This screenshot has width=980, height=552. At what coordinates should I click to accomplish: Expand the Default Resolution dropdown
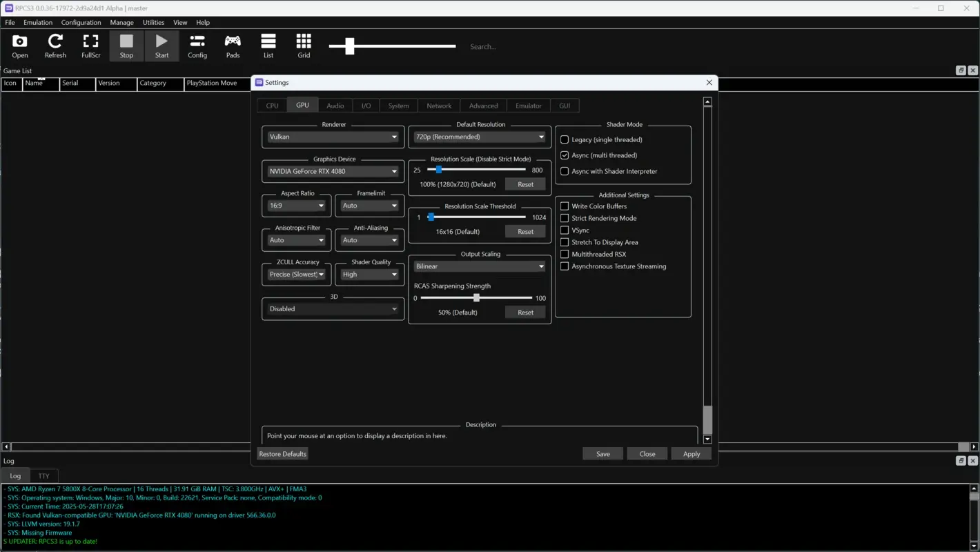[479, 137]
